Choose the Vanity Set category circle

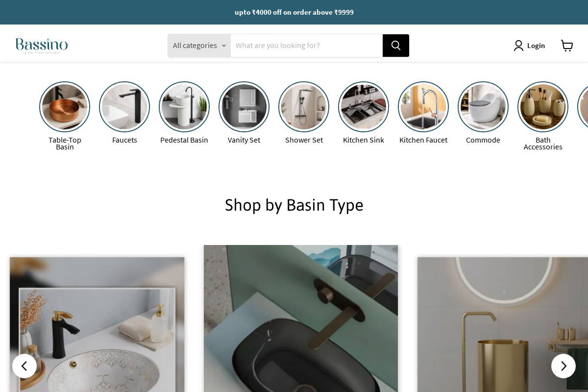(x=244, y=107)
